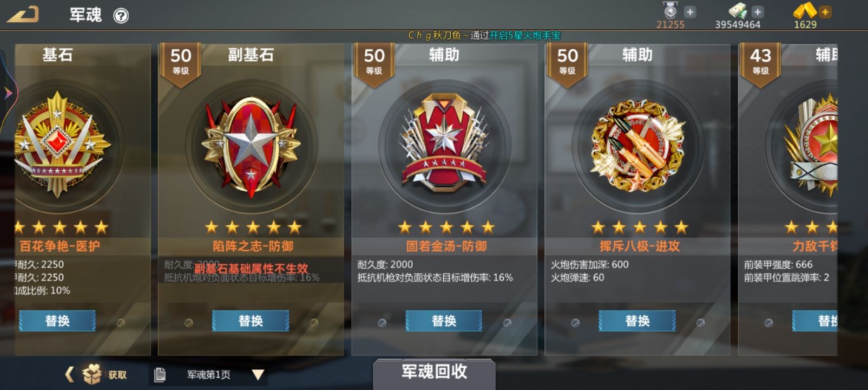Open the help question mark next to 军魂
868x390 pixels.
[x=121, y=16]
